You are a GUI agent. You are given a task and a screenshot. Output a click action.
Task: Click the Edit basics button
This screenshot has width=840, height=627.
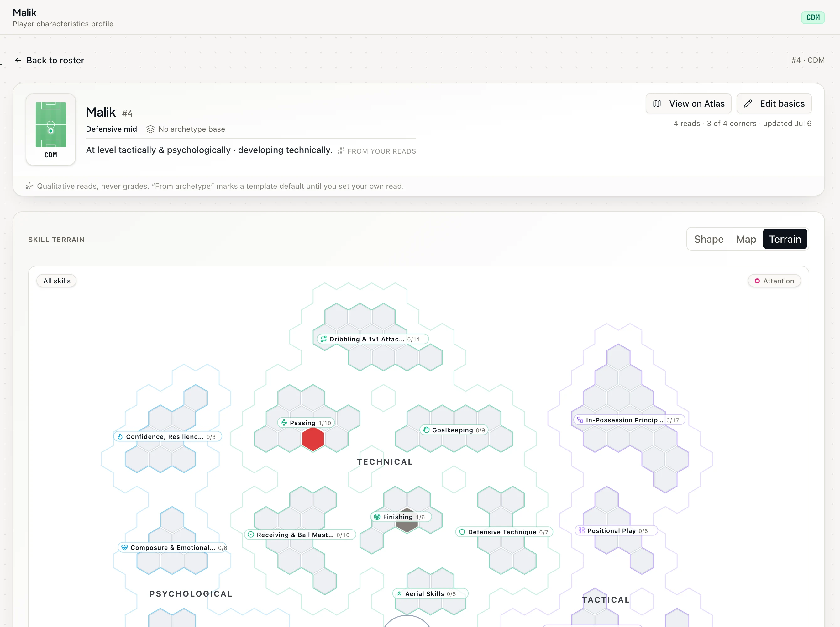coord(774,104)
